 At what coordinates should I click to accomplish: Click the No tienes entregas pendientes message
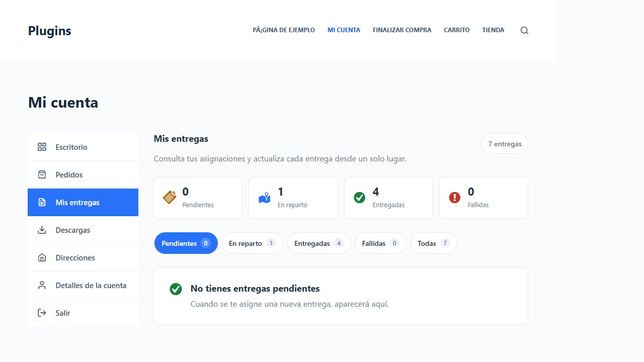(x=255, y=289)
